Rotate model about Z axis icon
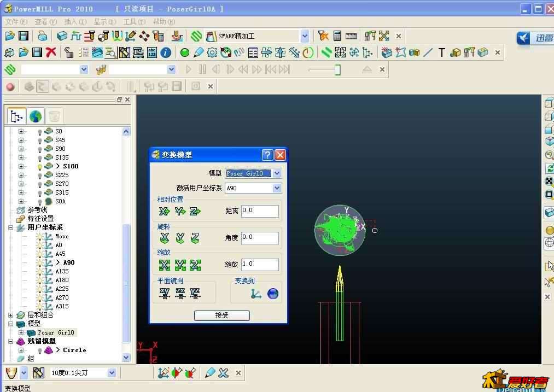The image size is (554, 392). click(x=195, y=238)
